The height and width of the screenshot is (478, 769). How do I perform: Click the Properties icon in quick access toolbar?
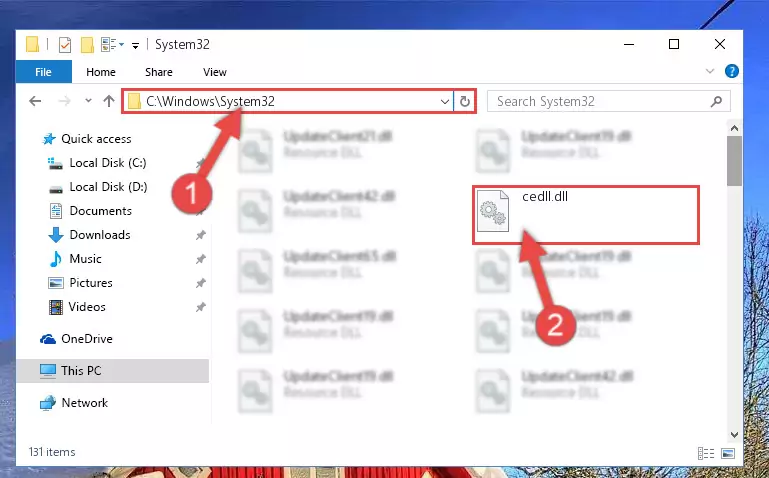[65, 45]
